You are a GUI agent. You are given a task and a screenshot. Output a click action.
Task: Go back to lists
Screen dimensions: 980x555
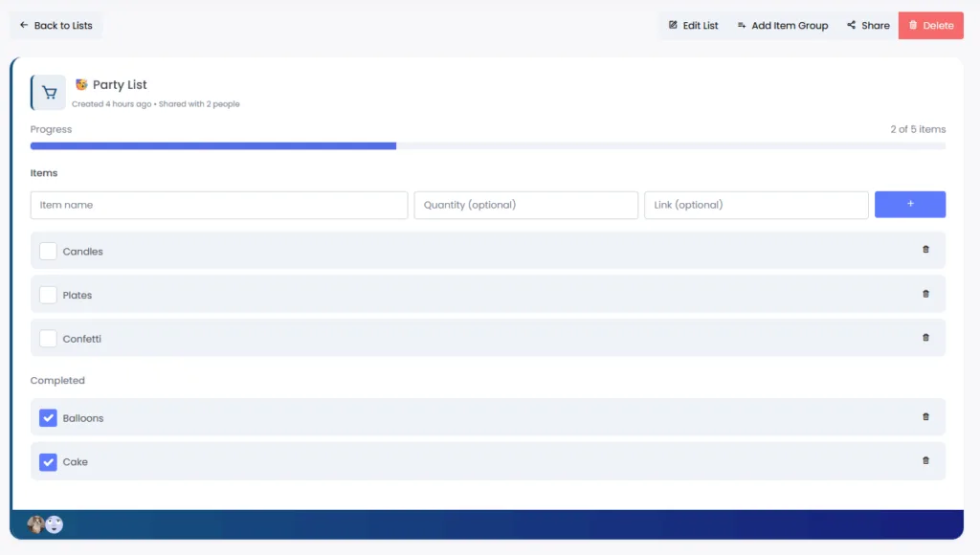tap(56, 26)
